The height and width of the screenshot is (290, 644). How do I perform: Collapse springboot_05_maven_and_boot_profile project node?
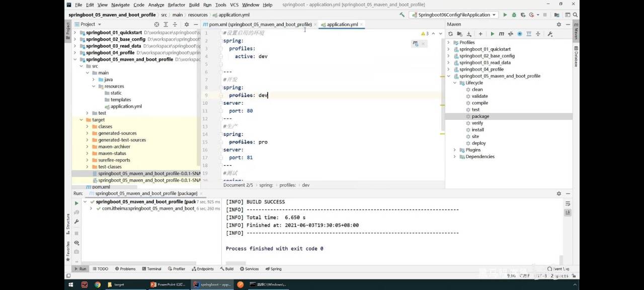(x=75, y=59)
